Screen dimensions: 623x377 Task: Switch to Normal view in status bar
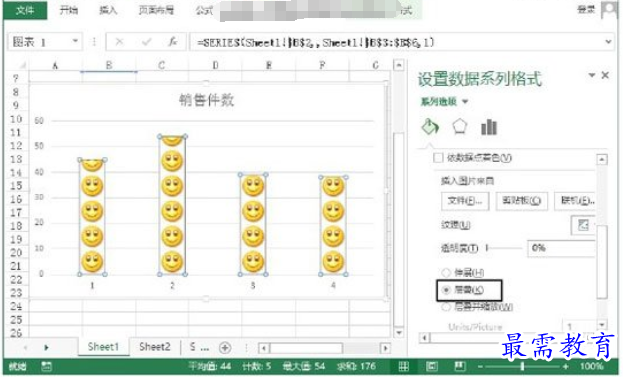(x=403, y=366)
